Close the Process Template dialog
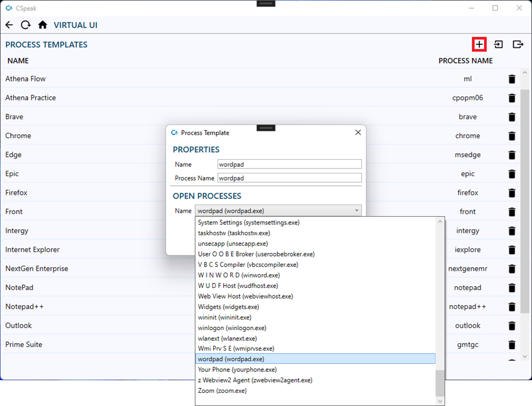 click(358, 132)
